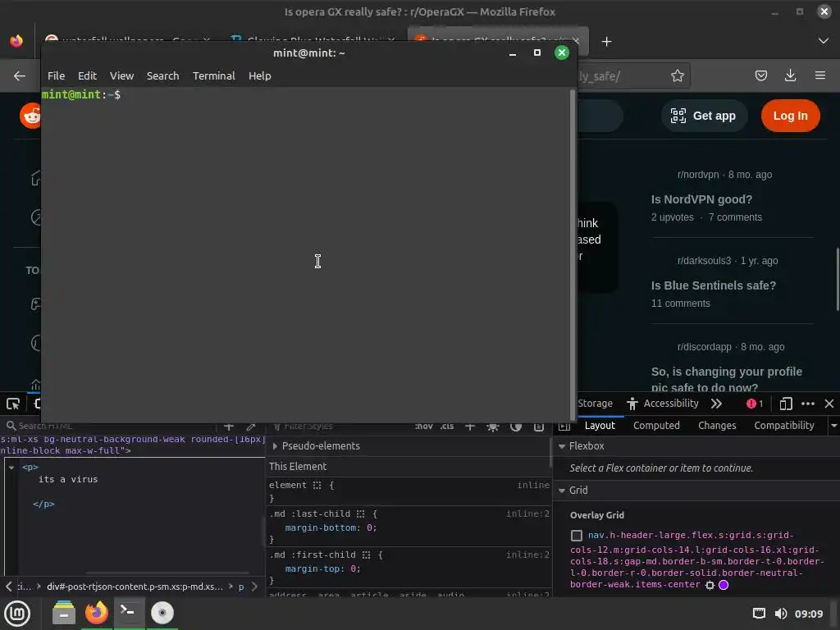The width and height of the screenshot is (840, 630).
Task: Select the 'its a virus' text node
Action: (x=68, y=479)
